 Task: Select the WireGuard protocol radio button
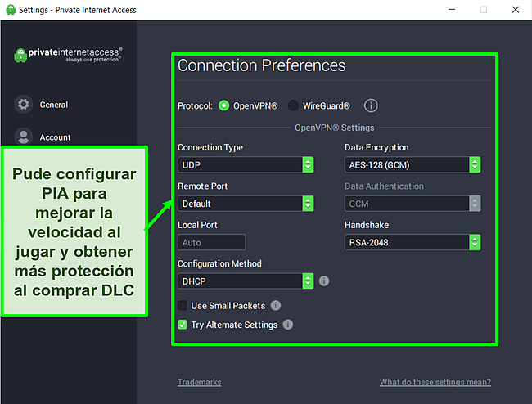click(293, 105)
